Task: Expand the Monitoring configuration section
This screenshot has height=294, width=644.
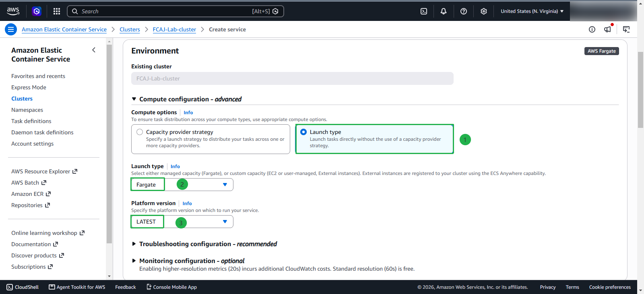Action: pyautogui.click(x=134, y=261)
